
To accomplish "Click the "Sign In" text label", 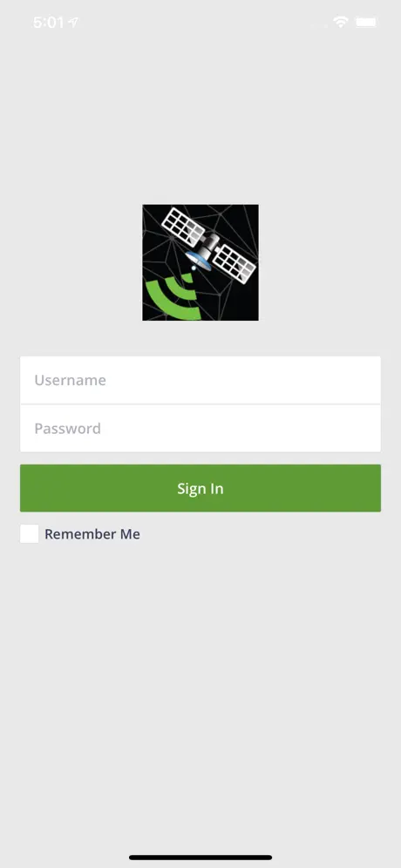I will (x=200, y=488).
